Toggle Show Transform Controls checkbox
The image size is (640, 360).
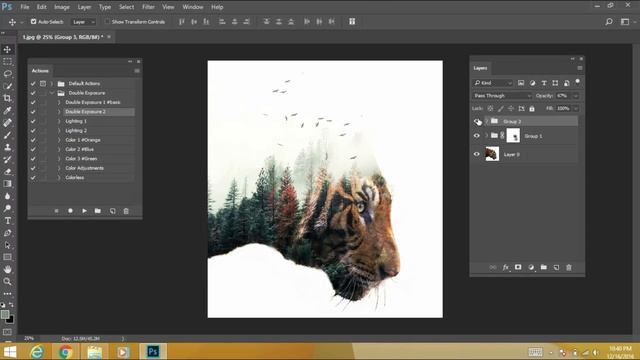[107, 22]
